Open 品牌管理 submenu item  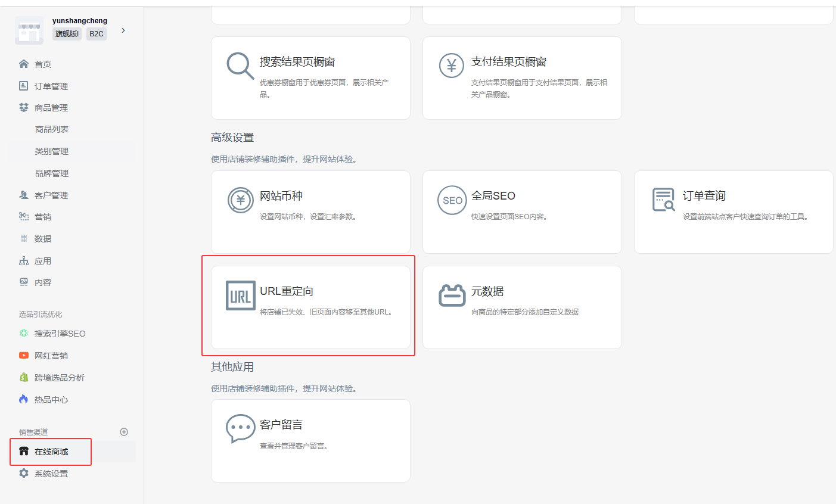point(52,173)
